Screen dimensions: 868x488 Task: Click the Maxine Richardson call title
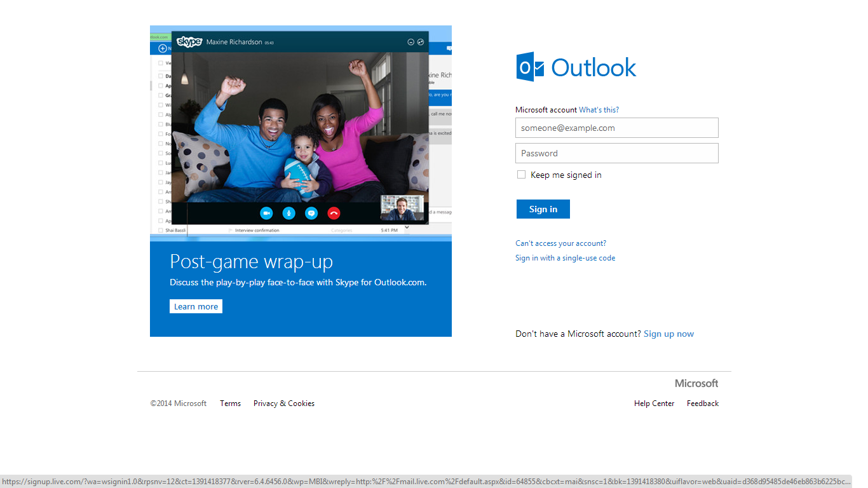234,43
